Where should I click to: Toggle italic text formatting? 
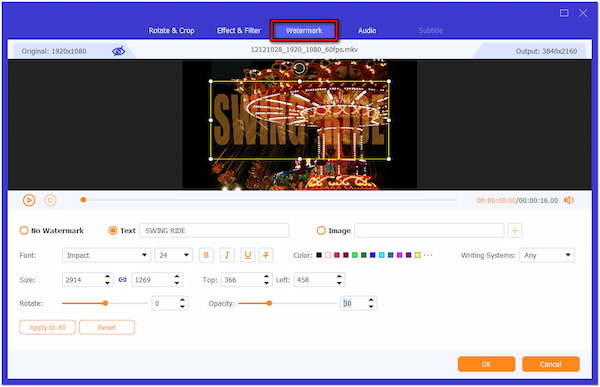pyautogui.click(x=227, y=255)
